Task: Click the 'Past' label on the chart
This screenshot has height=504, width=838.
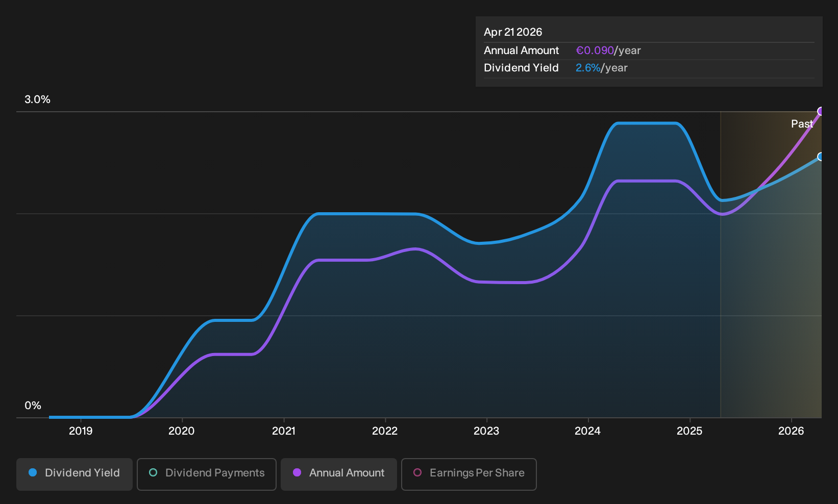Action: [x=802, y=124]
